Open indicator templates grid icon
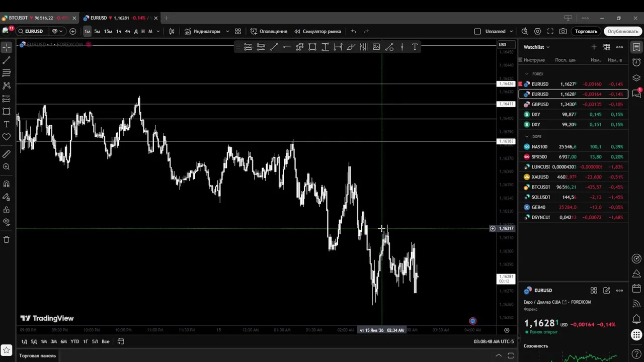Screen dimensions: 644x362 [x=238, y=31]
